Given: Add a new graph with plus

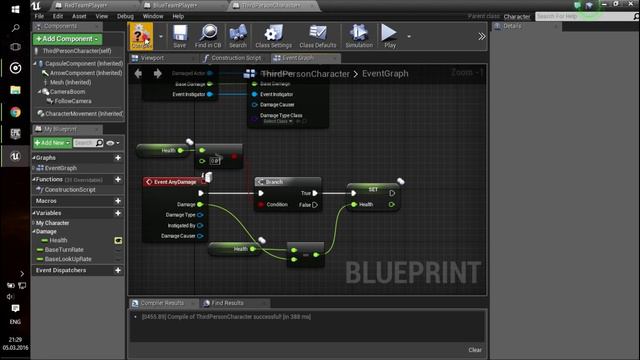Looking at the screenshot, I should tap(118, 158).
